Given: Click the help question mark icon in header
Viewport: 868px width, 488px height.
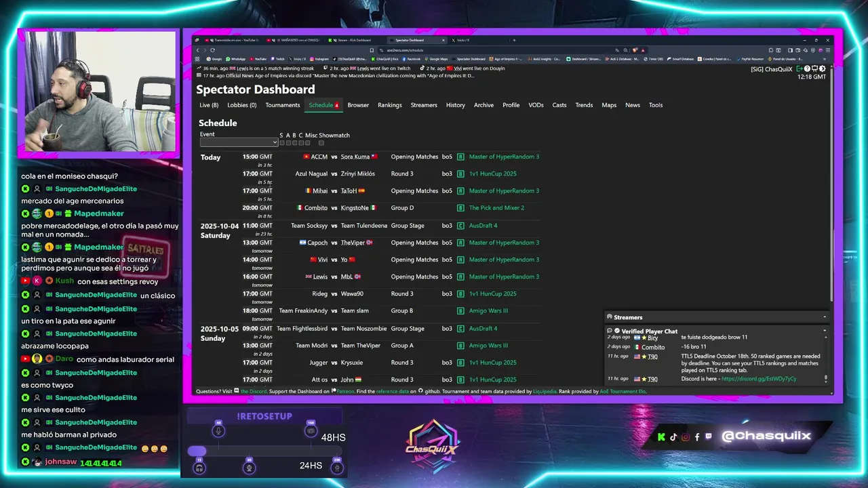Looking at the screenshot, I should tap(807, 69).
